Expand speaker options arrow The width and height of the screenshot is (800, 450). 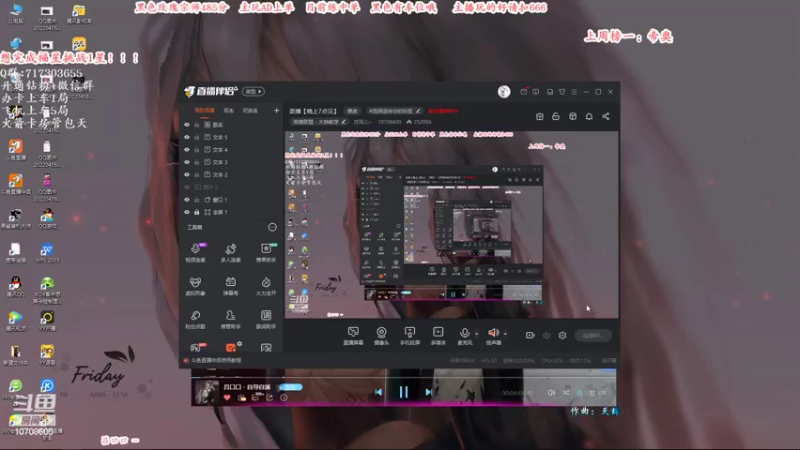coord(505,334)
